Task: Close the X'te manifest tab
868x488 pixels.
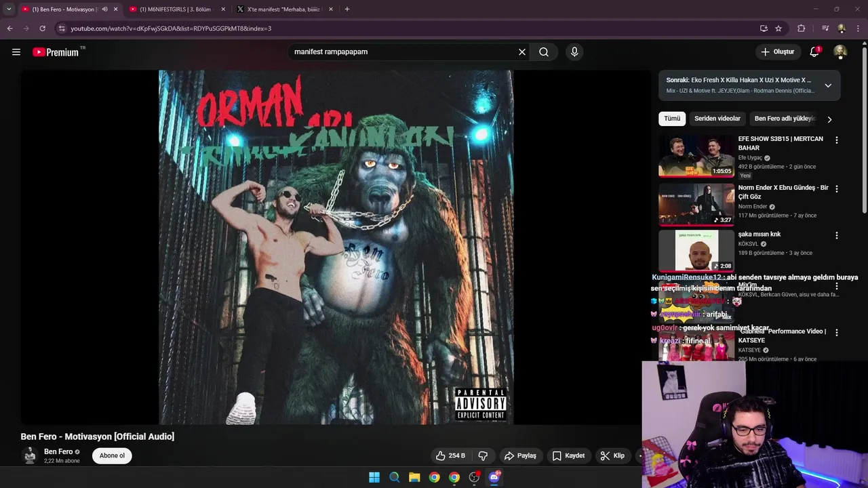Action: [x=331, y=9]
